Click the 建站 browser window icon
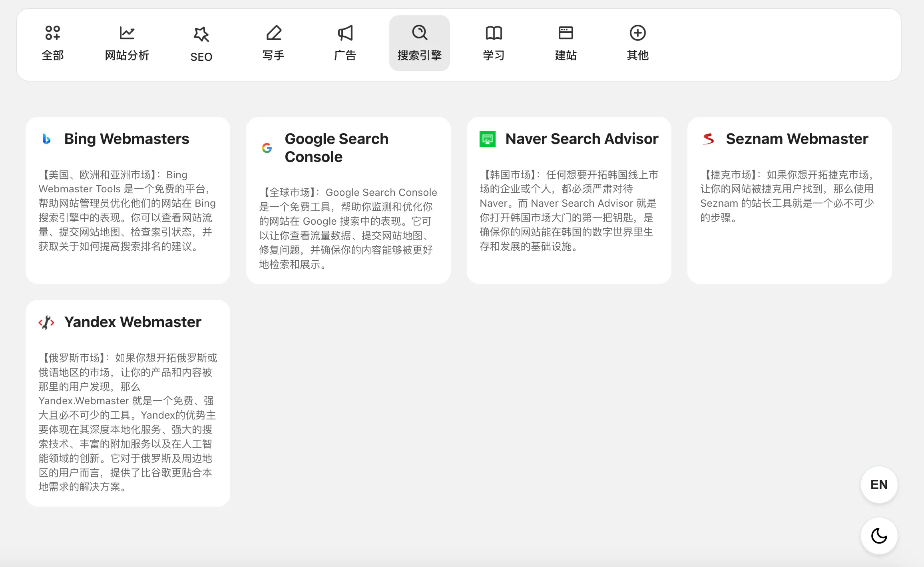 [x=566, y=33]
